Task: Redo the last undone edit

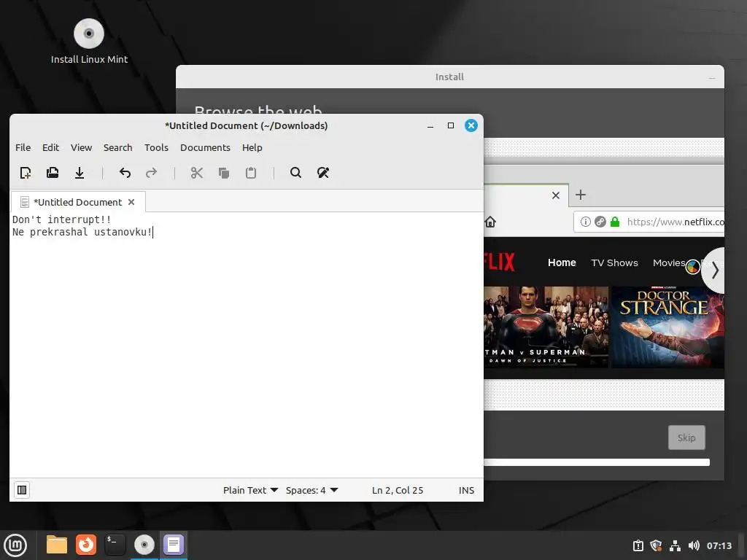Action: click(x=152, y=173)
